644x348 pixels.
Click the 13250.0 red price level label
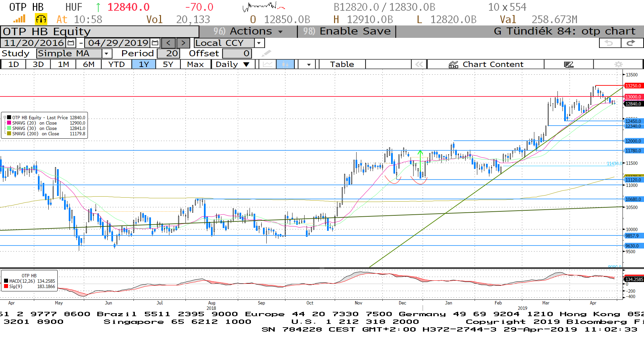click(633, 86)
